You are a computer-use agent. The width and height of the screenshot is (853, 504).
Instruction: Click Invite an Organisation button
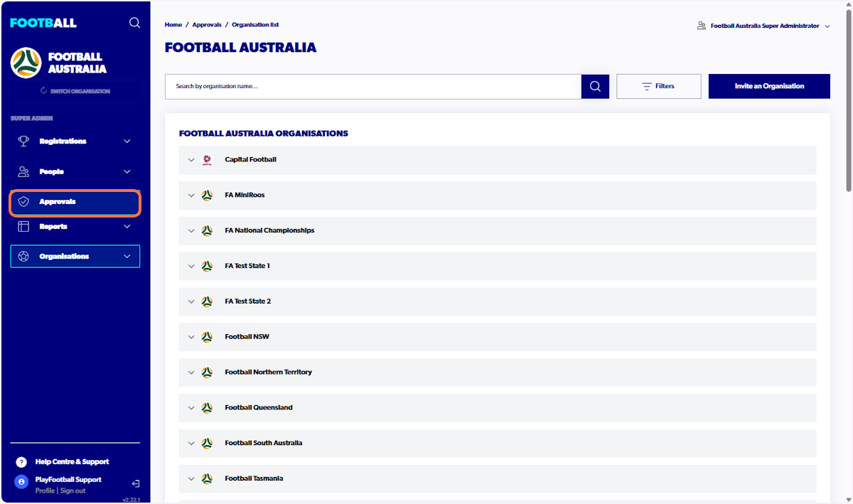click(x=769, y=86)
